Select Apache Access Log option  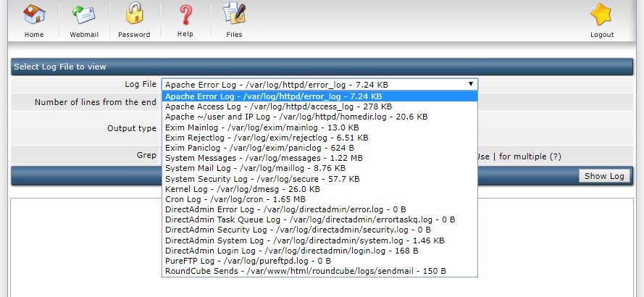[319, 106]
